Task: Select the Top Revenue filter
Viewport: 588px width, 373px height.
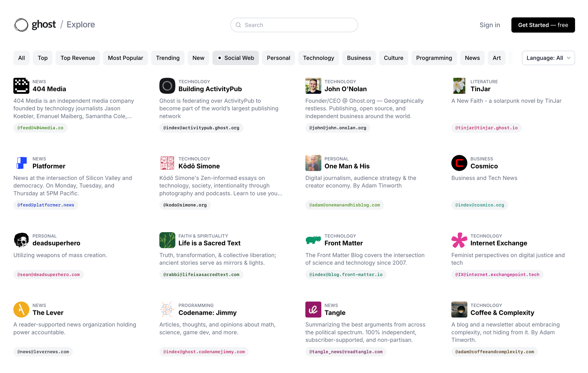Action: [78, 58]
